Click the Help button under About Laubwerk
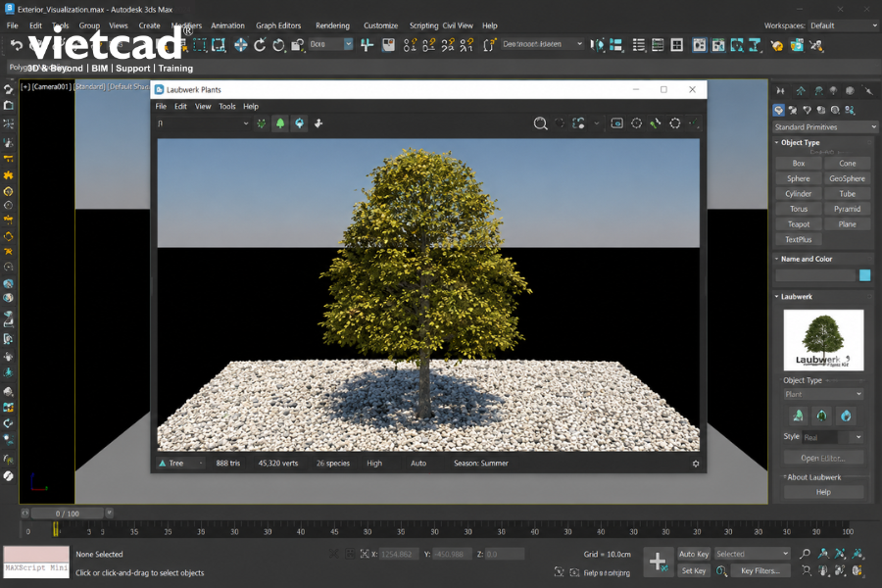This screenshot has width=882, height=588. pos(823,492)
